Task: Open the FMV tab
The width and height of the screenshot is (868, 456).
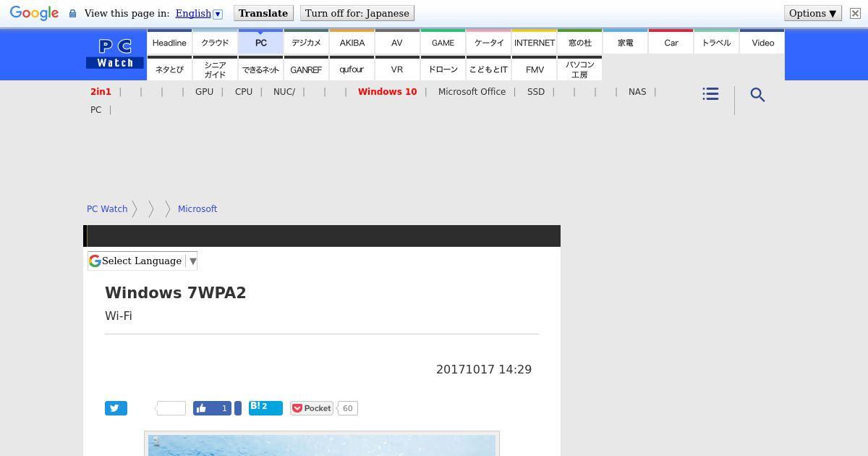Action: click(534, 69)
